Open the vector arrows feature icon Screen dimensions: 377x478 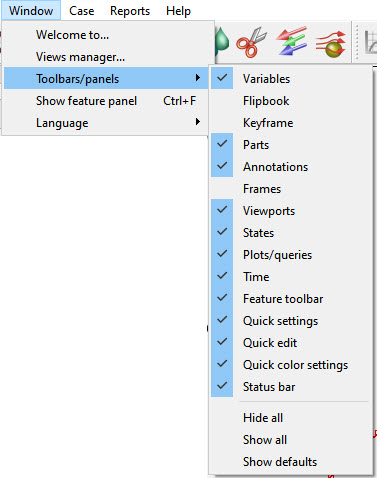(292, 41)
